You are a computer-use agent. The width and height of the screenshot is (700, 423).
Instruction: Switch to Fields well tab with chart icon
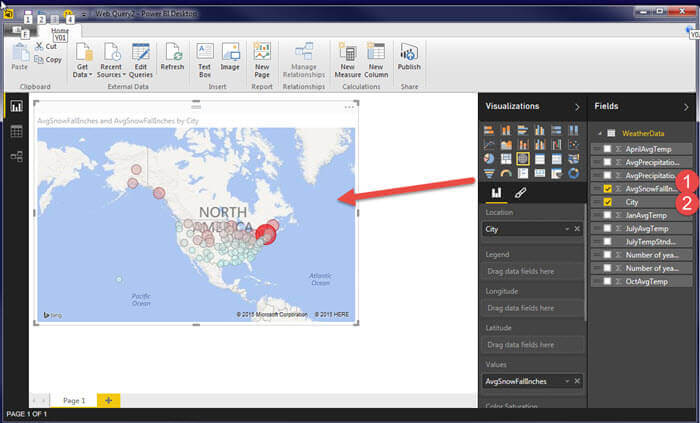point(496,193)
